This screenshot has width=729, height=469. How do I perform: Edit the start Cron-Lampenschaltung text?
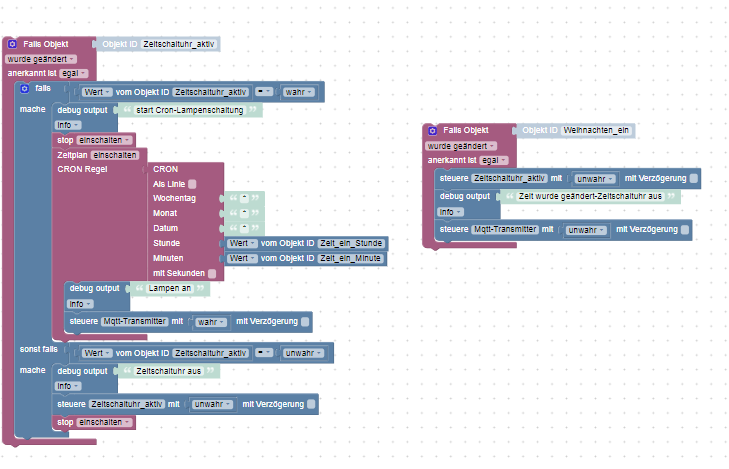click(x=190, y=110)
